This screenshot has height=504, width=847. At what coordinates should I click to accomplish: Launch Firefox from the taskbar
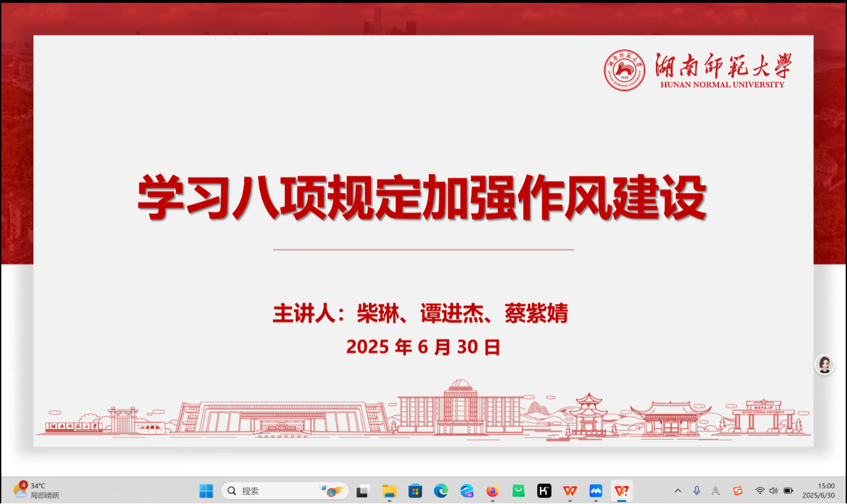(492, 491)
